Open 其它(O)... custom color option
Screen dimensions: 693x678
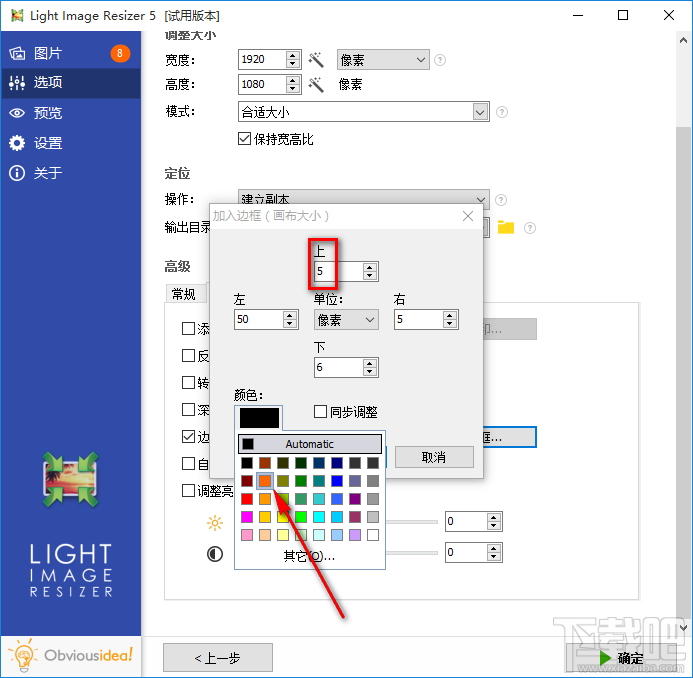pos(309,556)
